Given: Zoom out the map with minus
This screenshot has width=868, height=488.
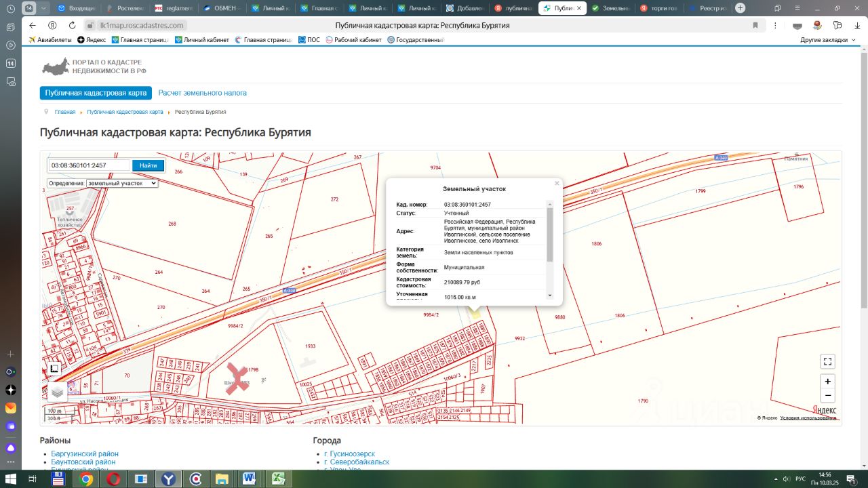Looking at the screenshot, I should (827, 396).
